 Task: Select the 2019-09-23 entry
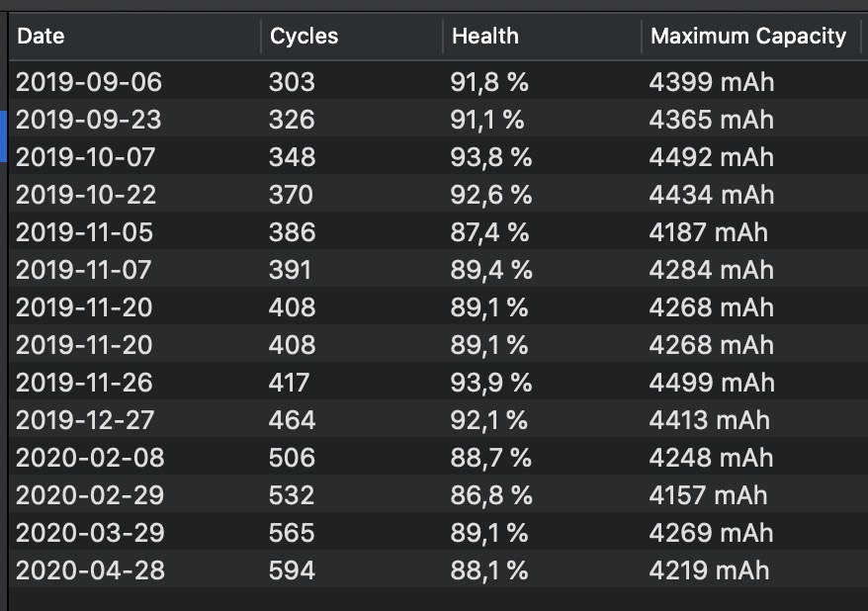click(89, 120)
